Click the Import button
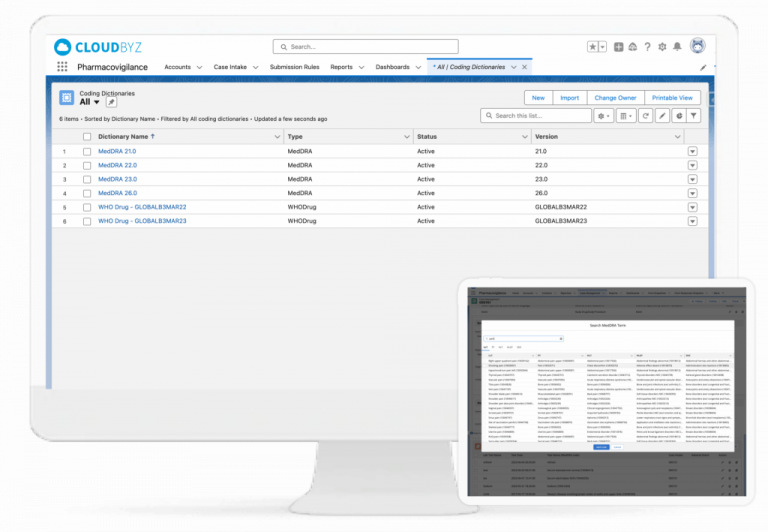This screenshot has width=768, height=532. click(570, 97)
